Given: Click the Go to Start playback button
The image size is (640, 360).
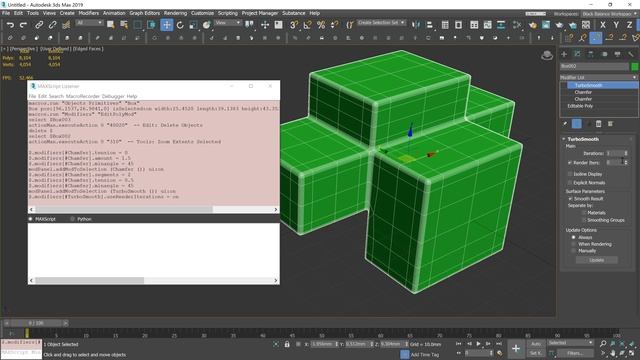Looking at the screenshot, I should point(458,344).
